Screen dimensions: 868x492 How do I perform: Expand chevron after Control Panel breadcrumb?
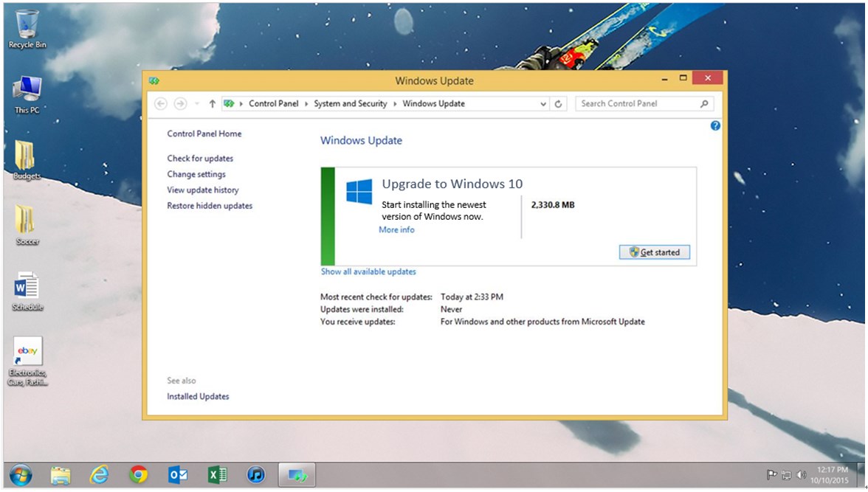(306, 103)
